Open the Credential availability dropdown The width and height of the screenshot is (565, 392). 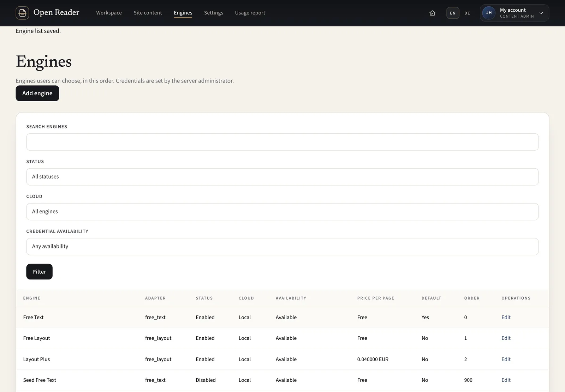(282, 247)
